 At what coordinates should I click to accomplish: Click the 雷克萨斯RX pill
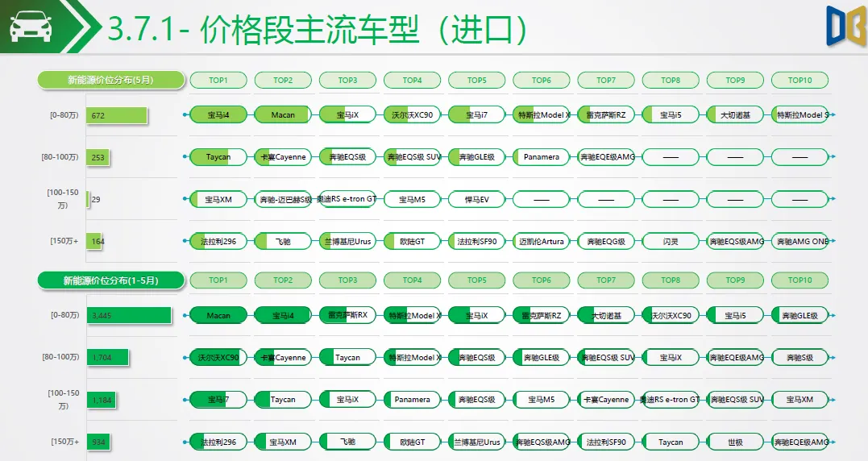click(x=347, y=315)
